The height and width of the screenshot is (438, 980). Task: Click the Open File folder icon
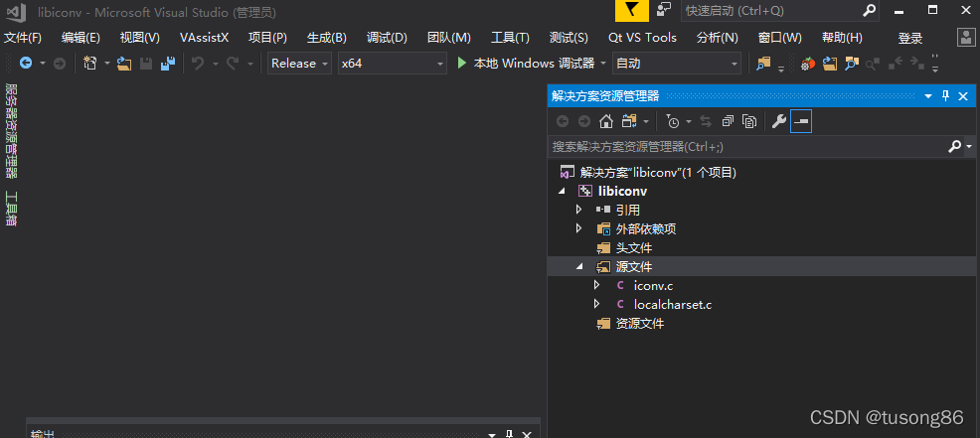pyautogui.click(x=124, y=64)
